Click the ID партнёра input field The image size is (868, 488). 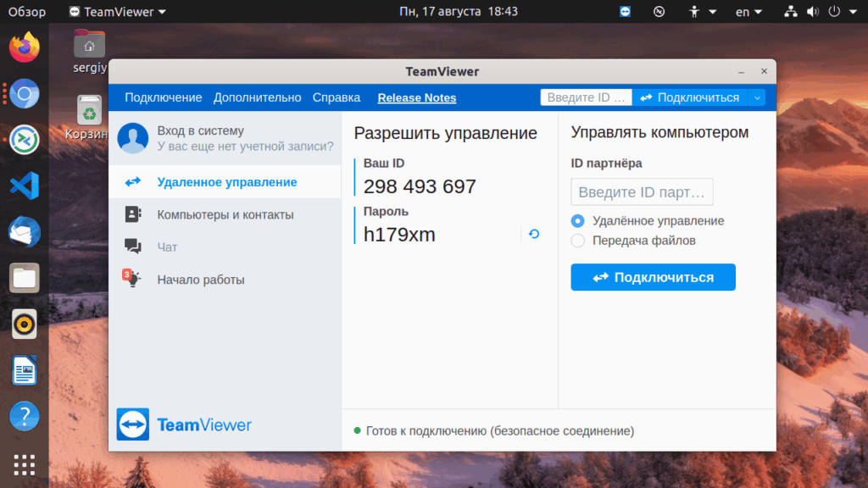[643, 192]
